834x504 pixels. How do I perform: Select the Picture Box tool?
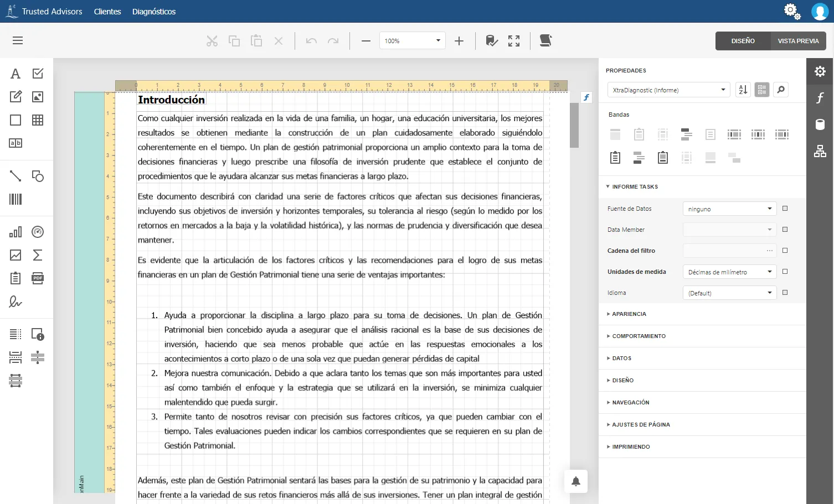[x=38, y=97]
